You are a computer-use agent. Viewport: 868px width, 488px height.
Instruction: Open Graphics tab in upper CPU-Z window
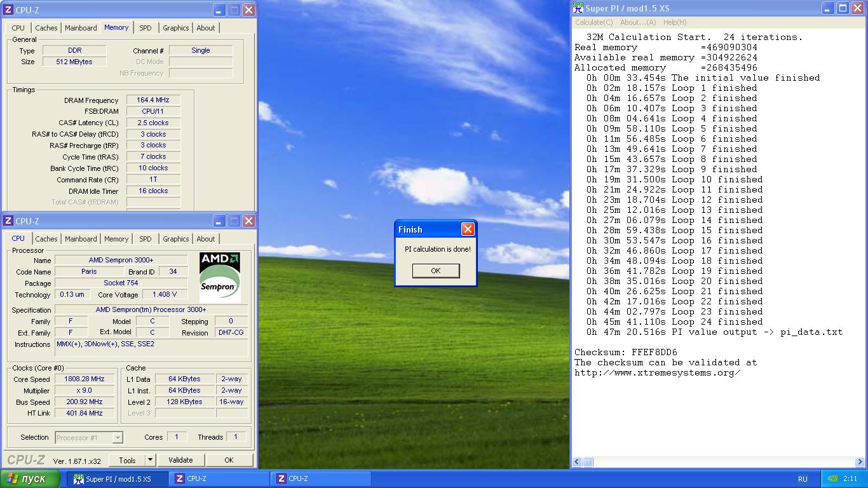[x=176, y=28]
